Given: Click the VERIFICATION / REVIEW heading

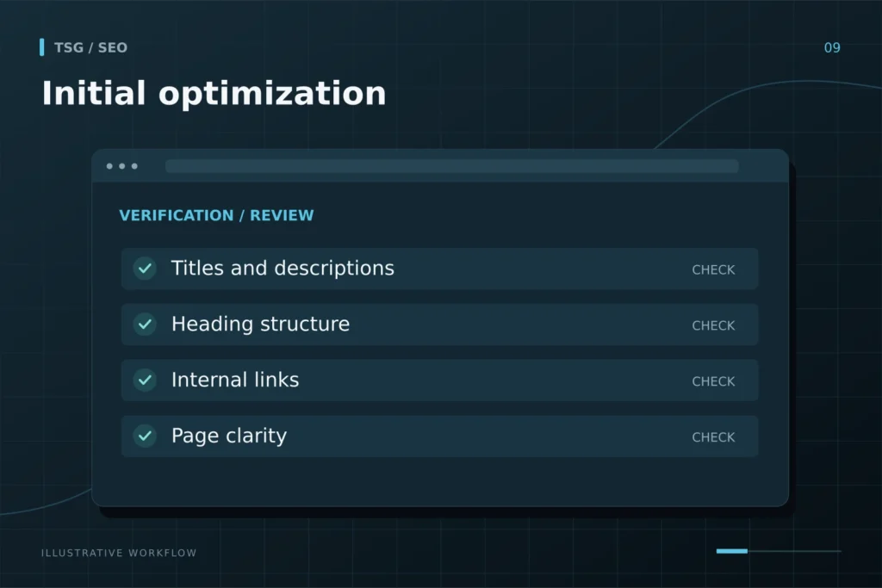Looking at the screenshot, I should tap(216, 215).
